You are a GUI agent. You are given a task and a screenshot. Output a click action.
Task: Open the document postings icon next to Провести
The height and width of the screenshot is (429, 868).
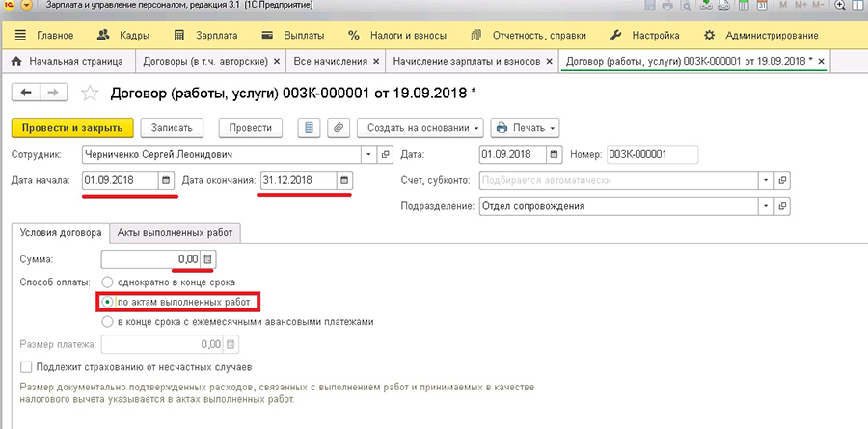point(309,128)
